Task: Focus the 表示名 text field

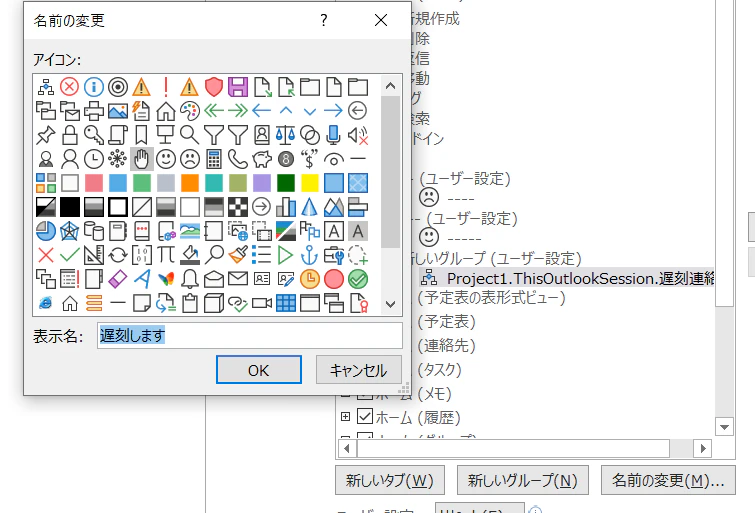Action: pyautogui.click(x=249, y=335)
